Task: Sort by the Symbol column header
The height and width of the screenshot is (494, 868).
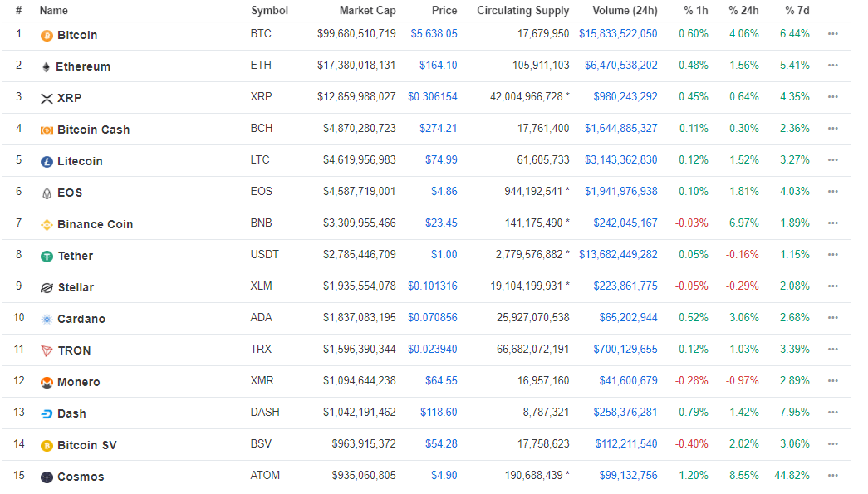Action: (x=270, y=11)
